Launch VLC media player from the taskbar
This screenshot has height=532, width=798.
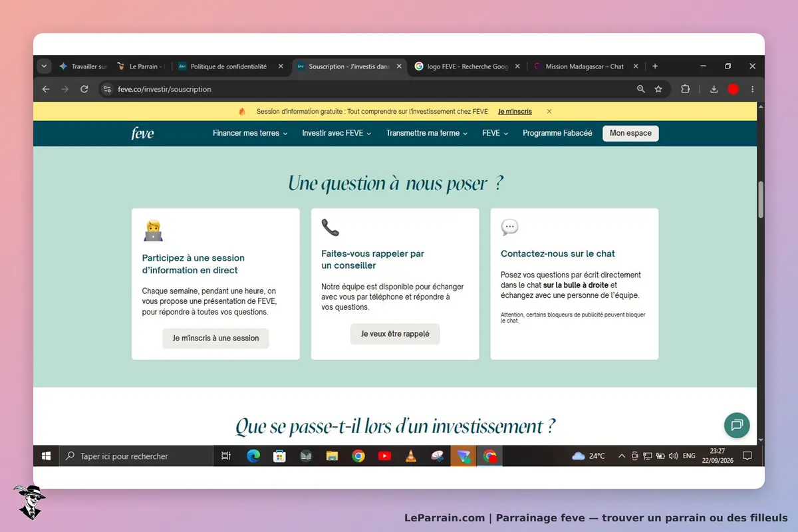tap(411, 456)
